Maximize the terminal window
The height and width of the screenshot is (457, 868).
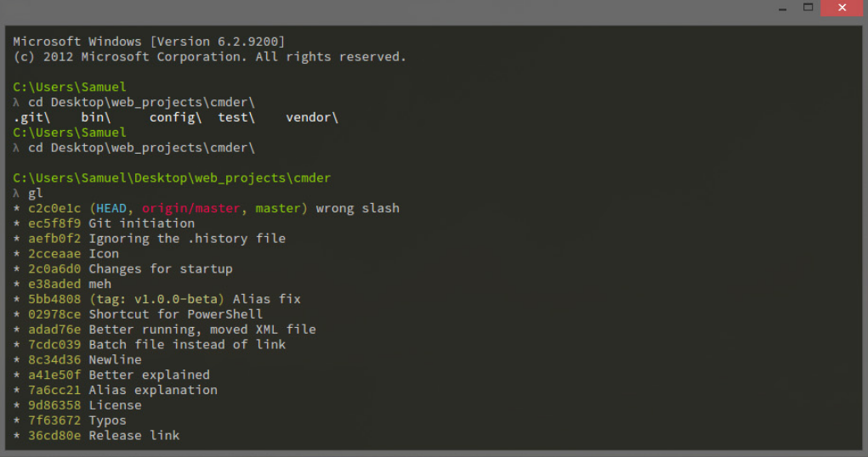pos(808,8)
